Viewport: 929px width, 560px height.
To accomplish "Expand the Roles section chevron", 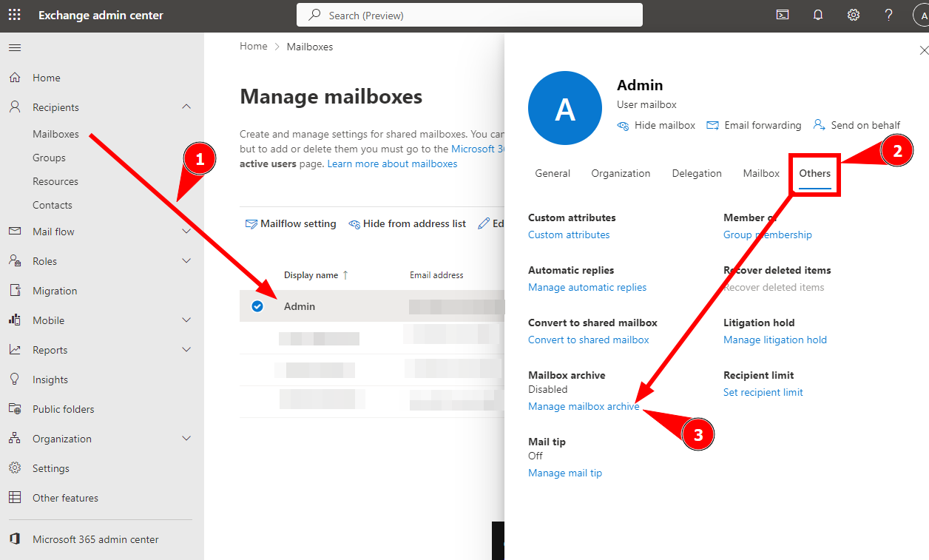I will tap(186, 261).
